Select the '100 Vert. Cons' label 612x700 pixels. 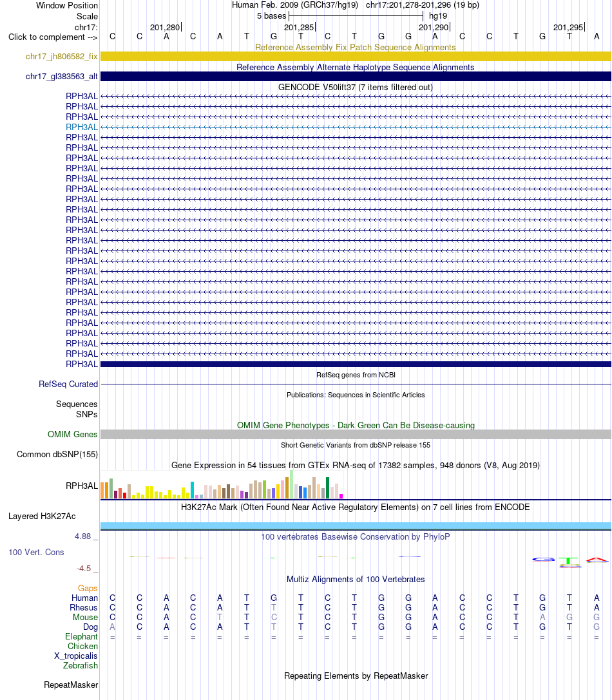tap(36, 553)
